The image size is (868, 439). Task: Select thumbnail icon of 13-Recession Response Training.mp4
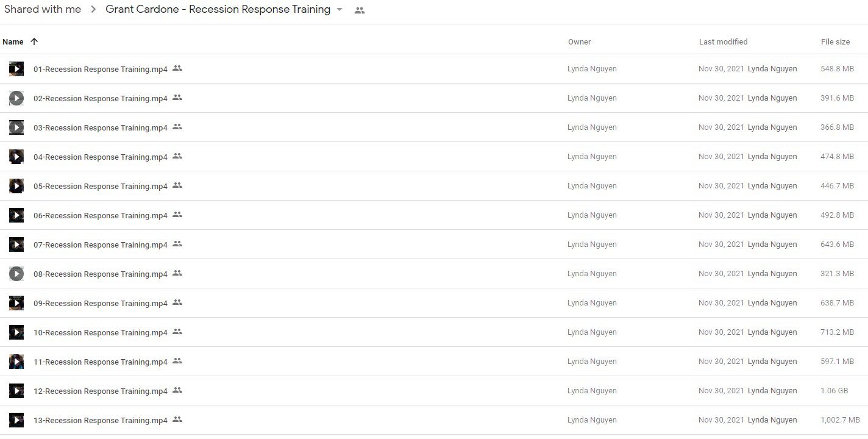(16, 420)
